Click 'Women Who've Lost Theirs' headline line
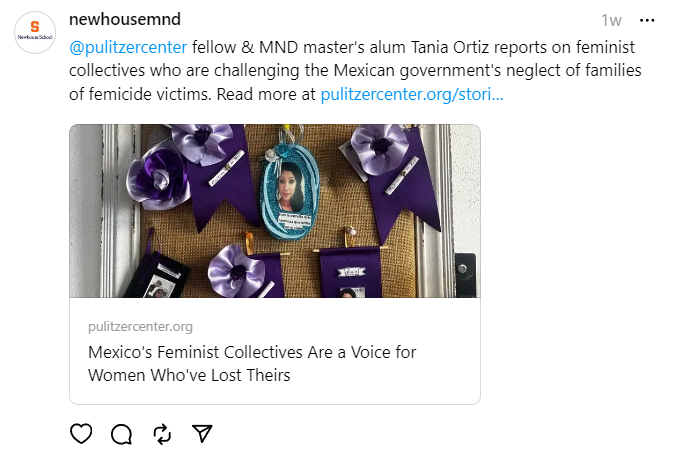The image size is (683, 455). (189, 376)
